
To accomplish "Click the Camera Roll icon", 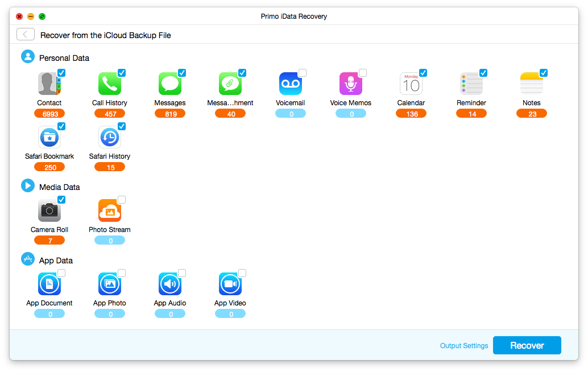I will pos(49,210).
